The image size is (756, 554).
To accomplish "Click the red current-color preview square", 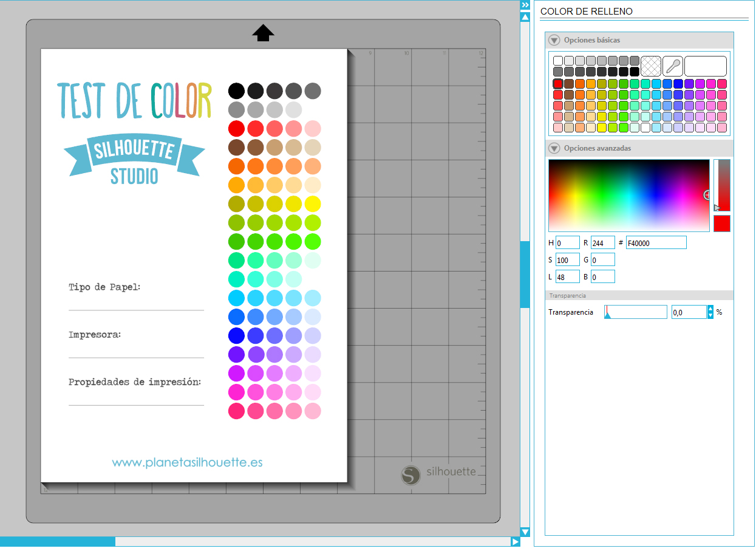I will pyautogui.click(x=722, y=224).
